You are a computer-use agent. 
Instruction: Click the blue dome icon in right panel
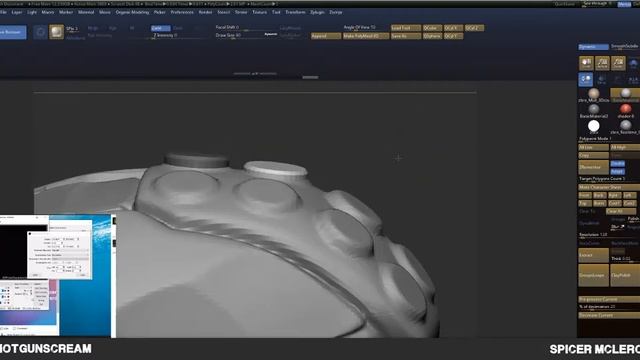tap(633, 64)
